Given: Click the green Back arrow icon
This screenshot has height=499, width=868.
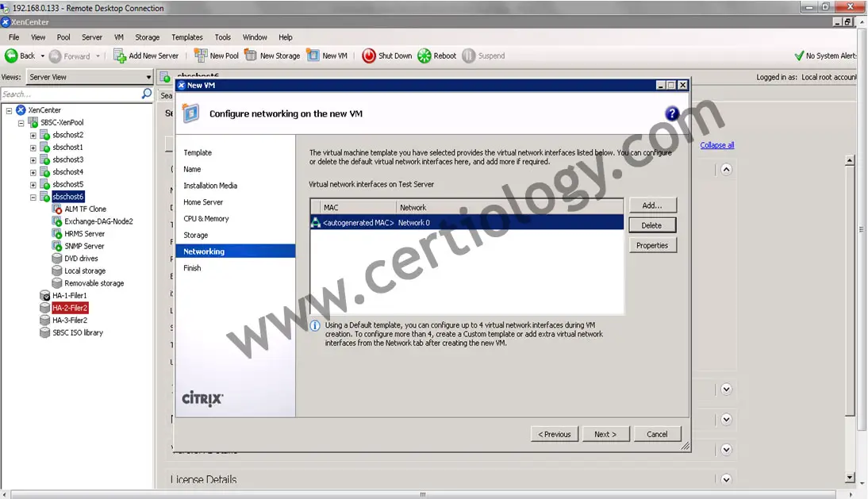Looking at the screenshot, I should (x=11, y=56).
